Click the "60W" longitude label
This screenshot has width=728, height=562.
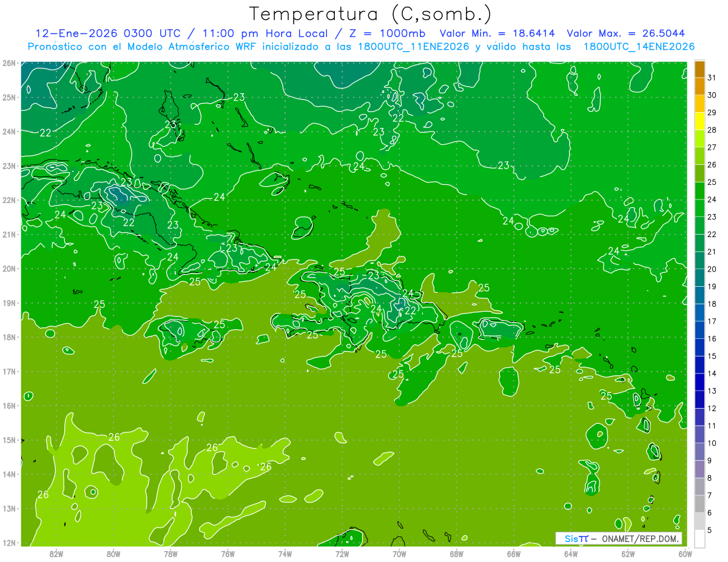[686, 554]
